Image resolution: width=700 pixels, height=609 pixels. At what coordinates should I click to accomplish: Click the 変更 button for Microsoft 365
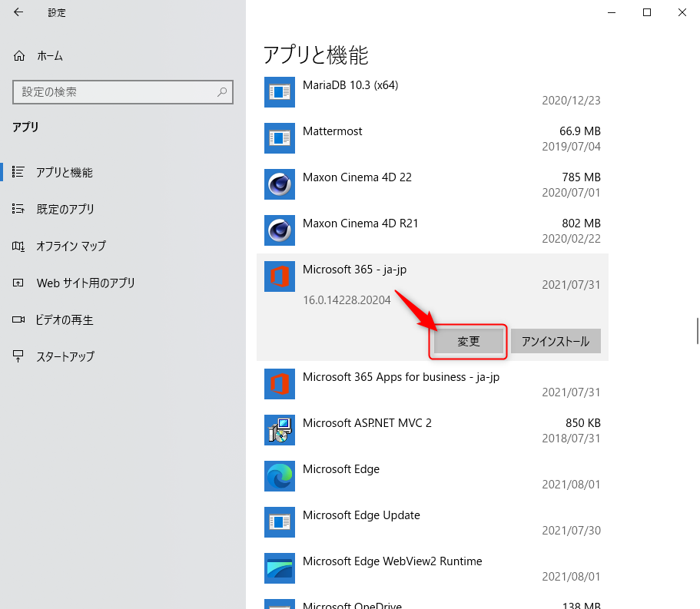pyautogui.click(x=468, y=341)
